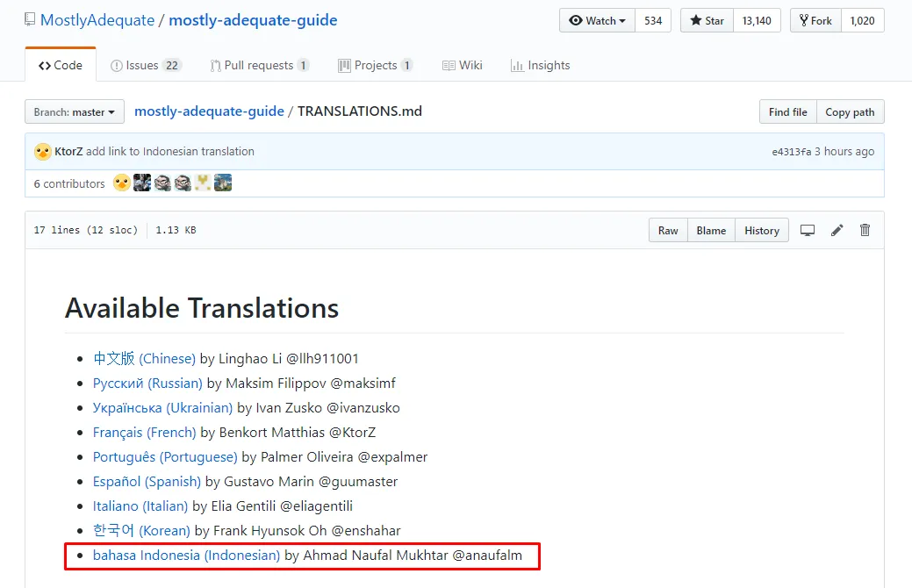This screenshot has height=588, width=912.
Task: Open the Watch dropdown button
Action: 598,20
